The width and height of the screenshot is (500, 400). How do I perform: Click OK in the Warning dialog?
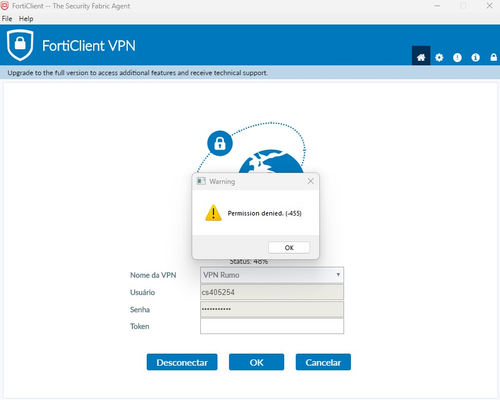click(x=289, y=248)
